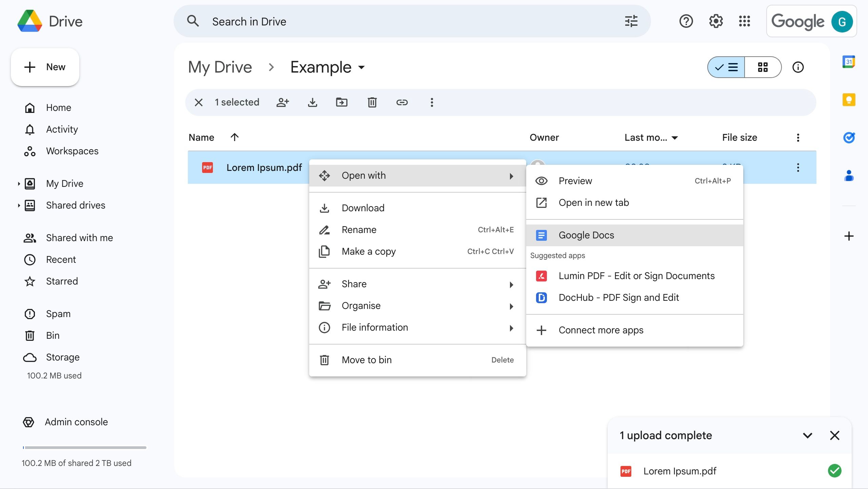Switch to grid view layout
This screenshot has height=489, width=868.
click(763, 67)
